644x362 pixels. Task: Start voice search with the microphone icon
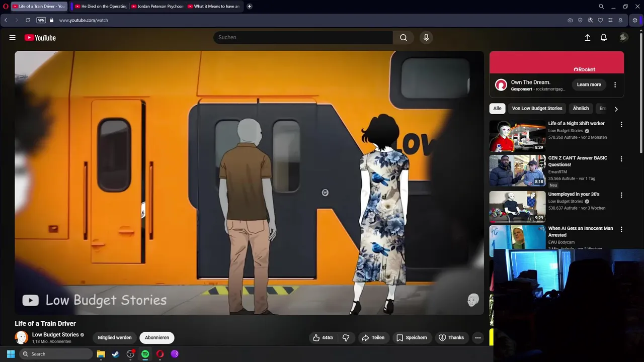[426, 38]
